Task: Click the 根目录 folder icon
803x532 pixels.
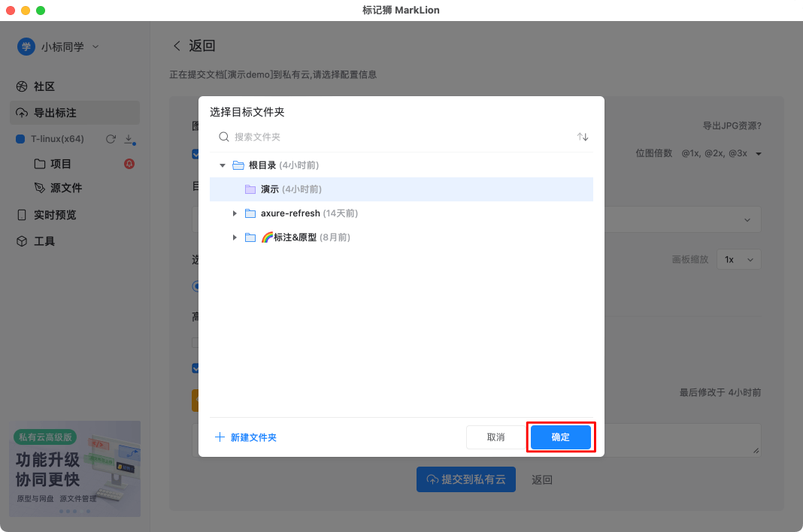Action: point(238,165)
